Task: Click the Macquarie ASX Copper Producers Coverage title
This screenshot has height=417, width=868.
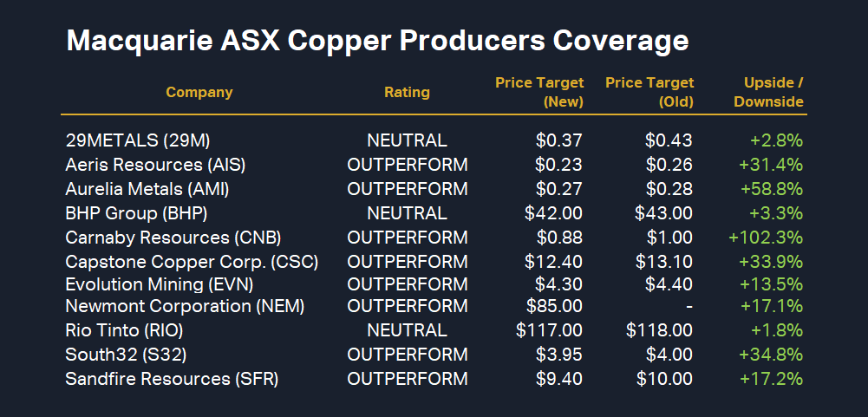Action: 377,41
